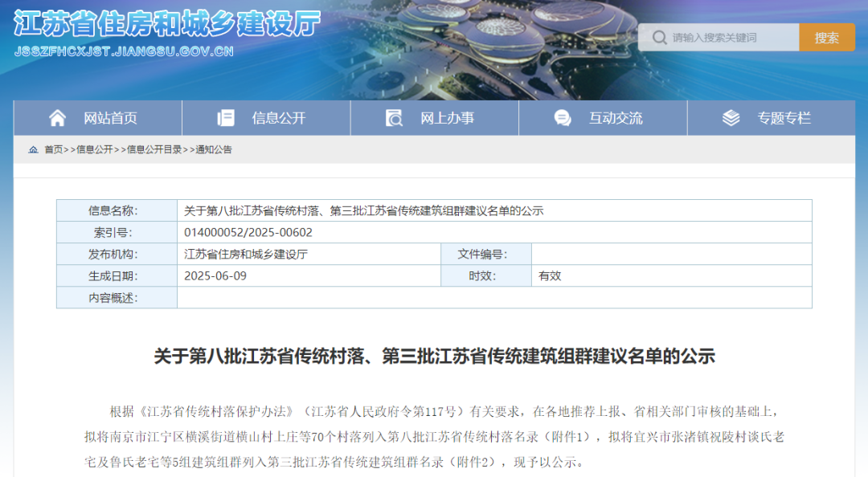
Task: Click the orange 搜索 button
Action: coord(826,38)
